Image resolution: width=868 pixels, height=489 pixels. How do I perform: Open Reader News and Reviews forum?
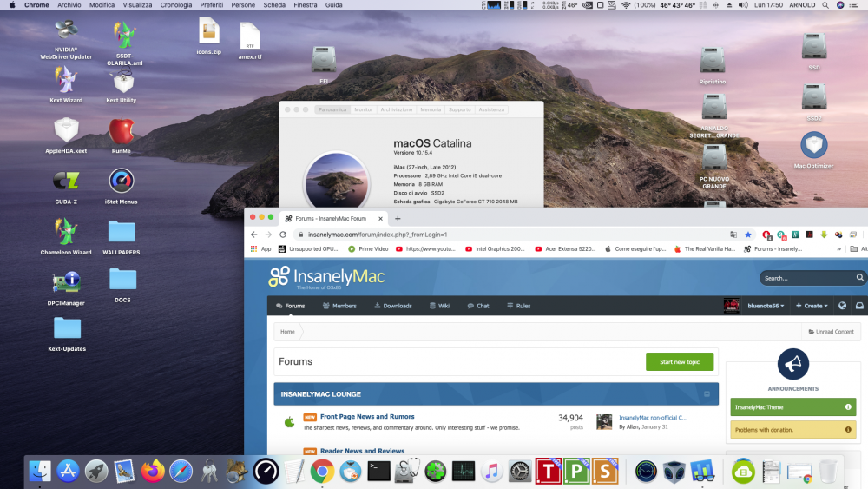click(x=362, y=451)
